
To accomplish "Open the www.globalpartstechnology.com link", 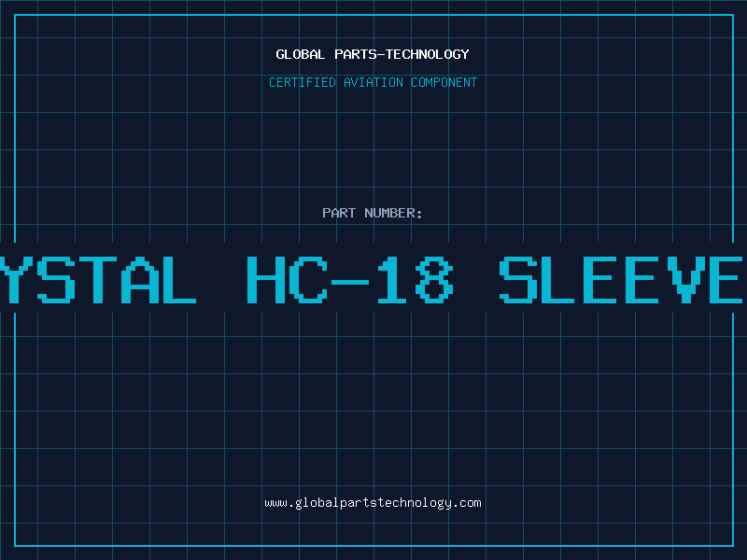I will (x=373, y=503).
